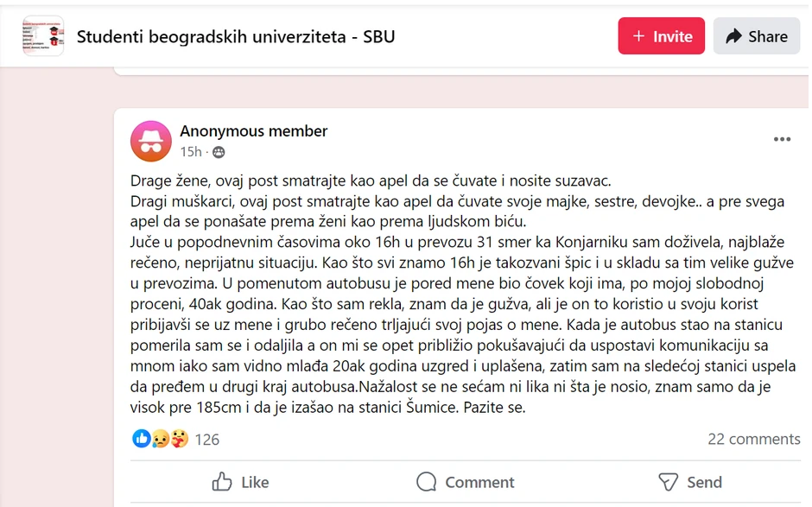This screenshot has height=507, width=812.
Task: Open the post options three-dot menu
Action: [x=783, y=138]
